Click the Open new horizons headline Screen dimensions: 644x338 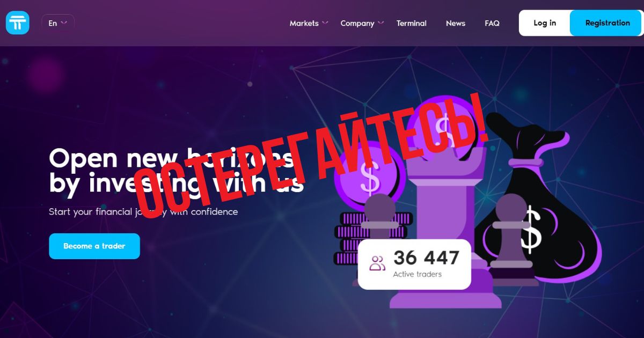177,170
